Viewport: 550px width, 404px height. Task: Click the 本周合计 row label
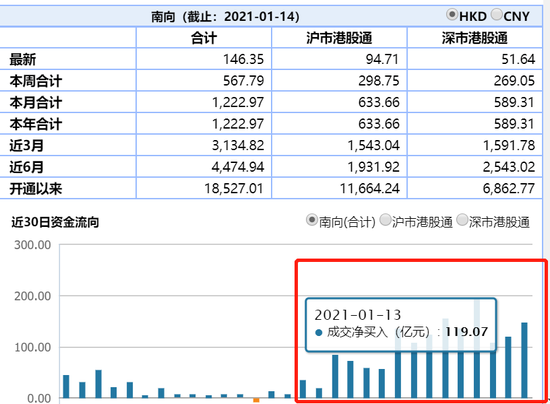coord(36,81)
